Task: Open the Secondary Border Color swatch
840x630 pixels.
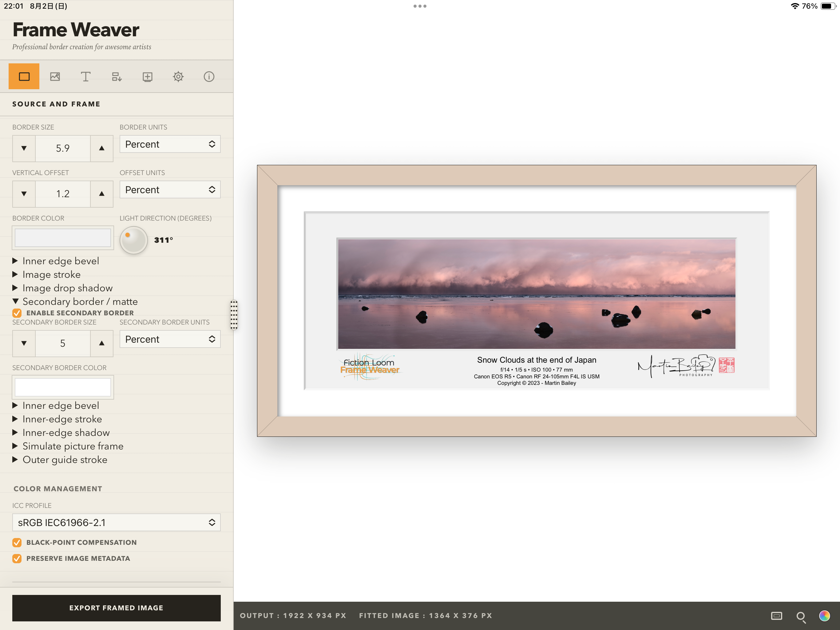Action: coord(63,387)
